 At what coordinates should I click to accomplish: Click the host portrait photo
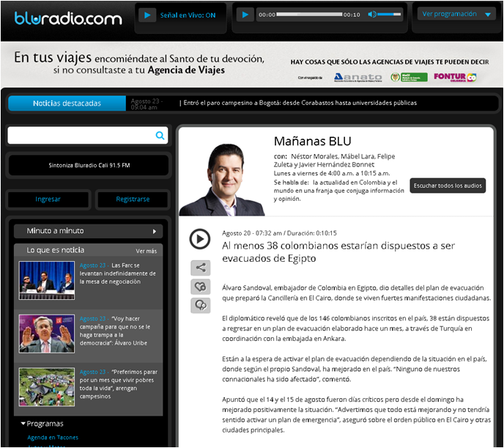pyautogui.click(x=222, y=180)
